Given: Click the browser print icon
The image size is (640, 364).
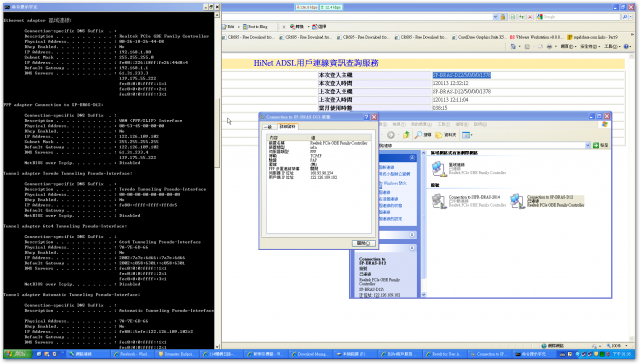Looking at the screenshot, I should 549,47.
